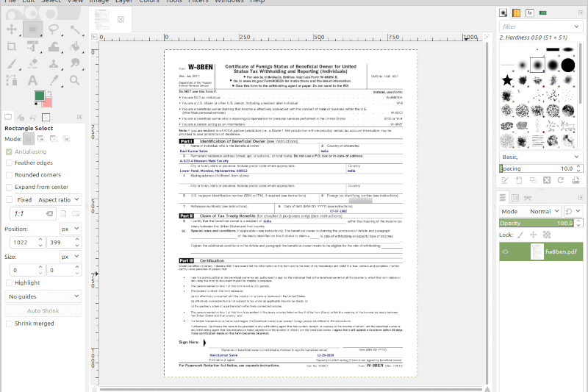The width and height of the screenshot is (588, 392).
Task: Create a new brush
Action: click(519, 180)
